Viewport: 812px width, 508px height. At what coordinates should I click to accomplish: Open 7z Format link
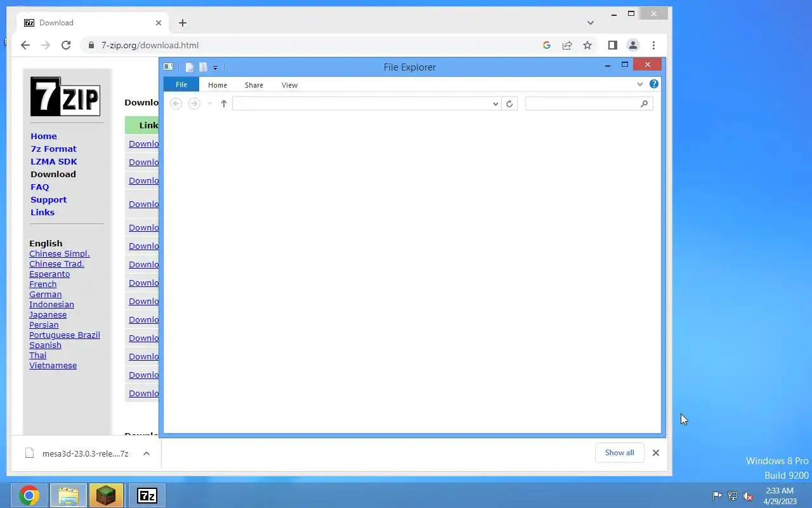click(x=53, y=149)
